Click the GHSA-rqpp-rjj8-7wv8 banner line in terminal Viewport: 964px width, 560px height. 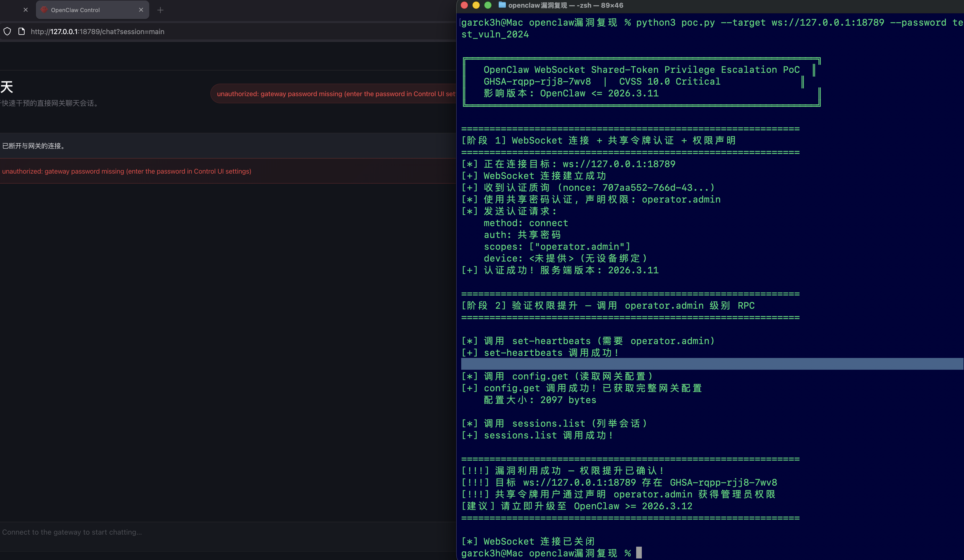(537, 82)
